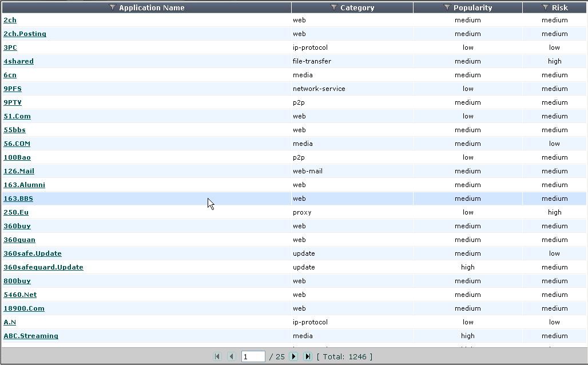
Task: Open the ABC.Streaming application link
Action: pyautogui.click(x=31, y=336)
